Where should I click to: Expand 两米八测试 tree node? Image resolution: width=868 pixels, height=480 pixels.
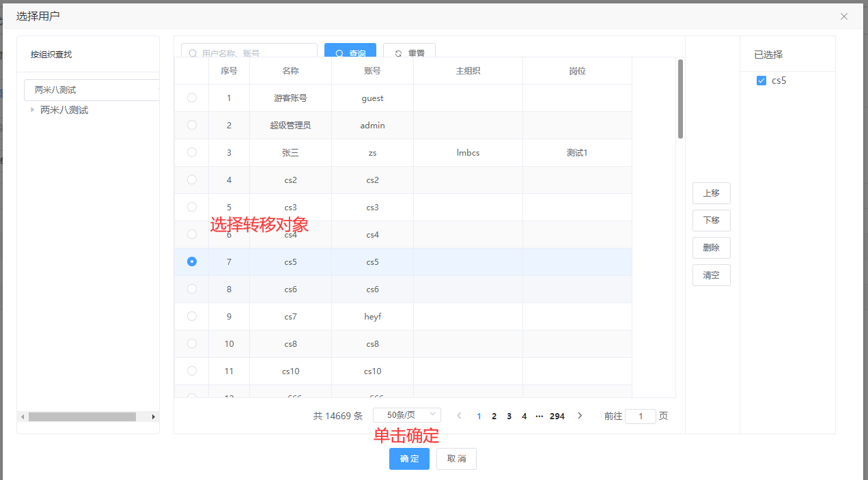(x=32, y=110)
